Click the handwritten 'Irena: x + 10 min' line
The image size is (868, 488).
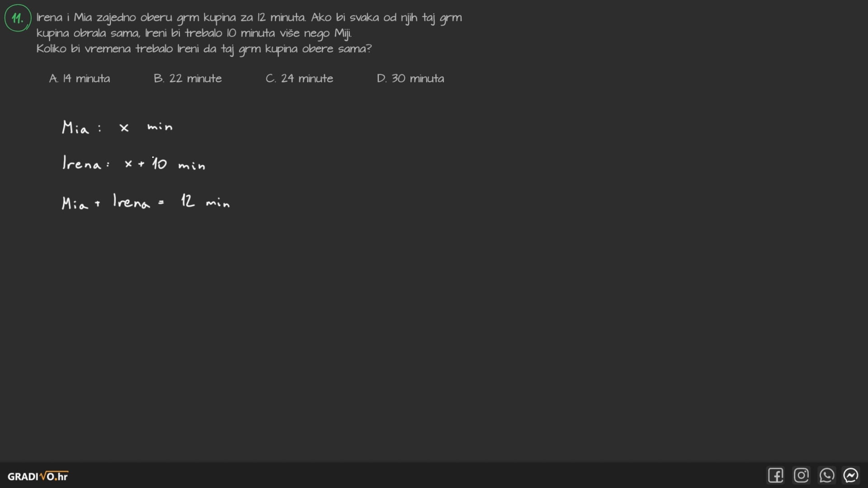tap(133, 164)
